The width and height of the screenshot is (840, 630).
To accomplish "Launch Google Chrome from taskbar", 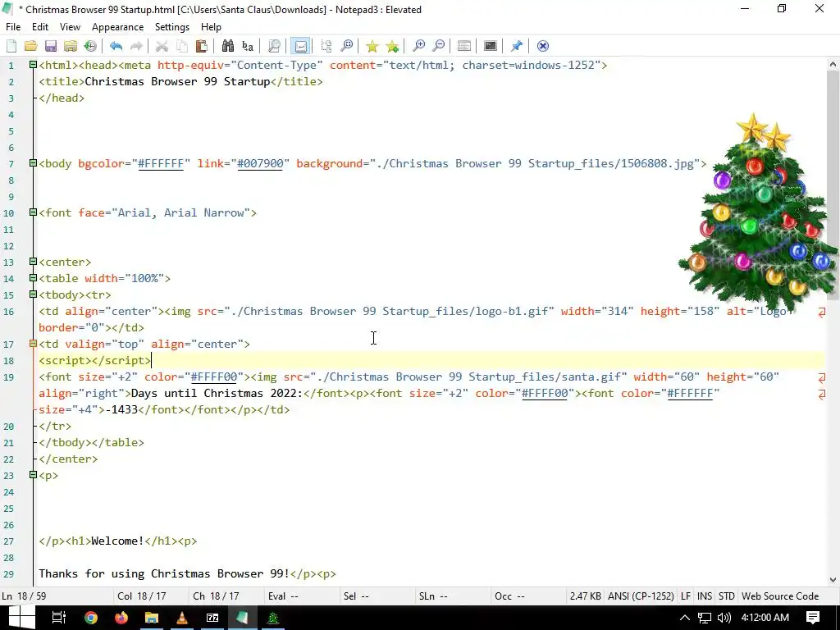I will [91, 618].
